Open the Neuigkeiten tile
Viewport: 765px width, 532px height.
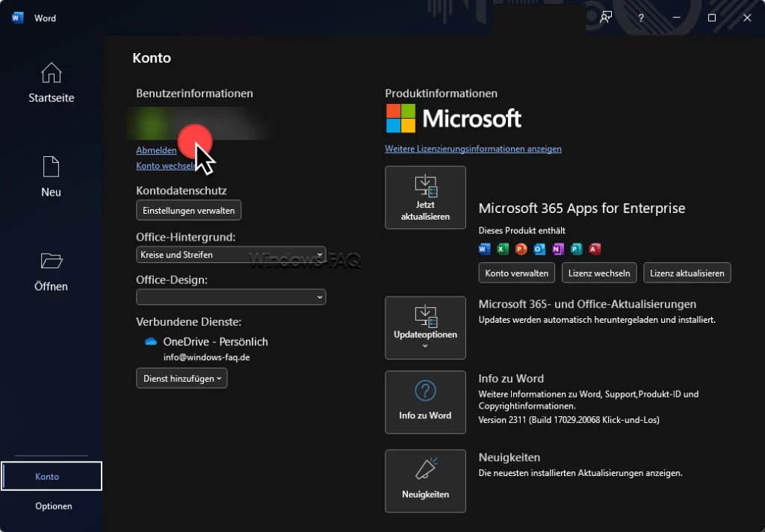(425, 480)
